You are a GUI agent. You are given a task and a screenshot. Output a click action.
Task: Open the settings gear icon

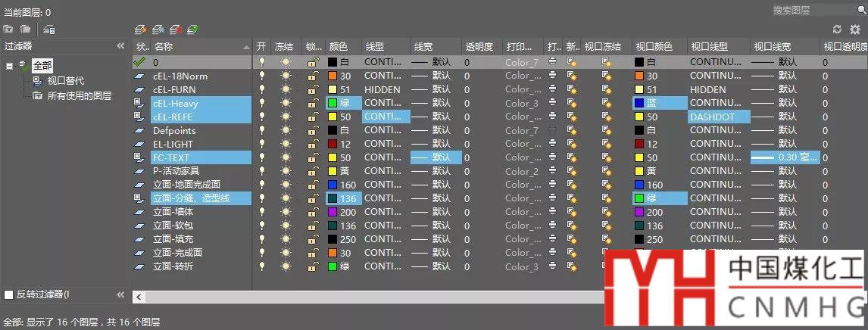[x=854, y=30]
